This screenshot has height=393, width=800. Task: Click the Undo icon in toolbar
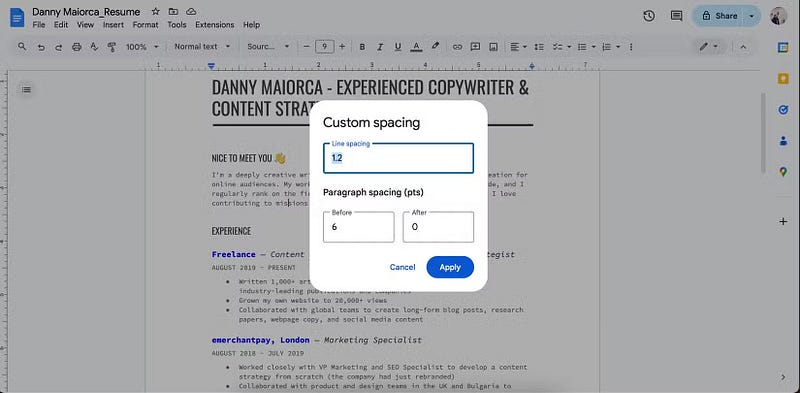(x=41, y=47)
